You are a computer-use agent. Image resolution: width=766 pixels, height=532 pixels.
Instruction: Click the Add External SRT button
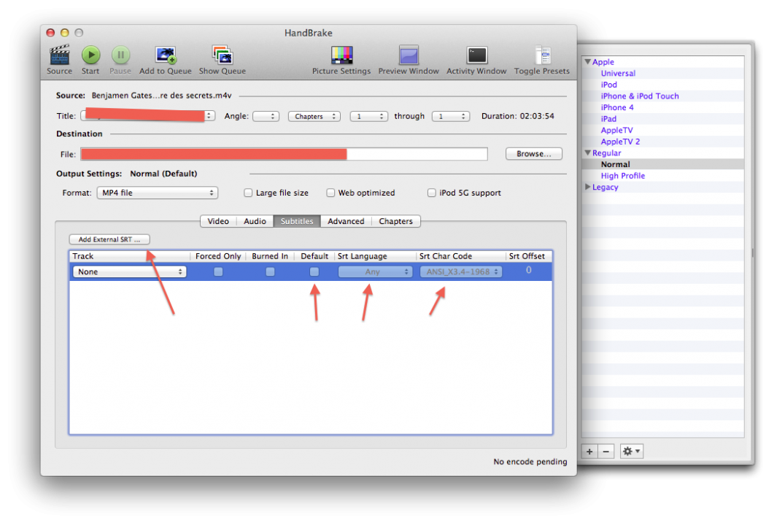pyautogui.click(x=109, y=239)
